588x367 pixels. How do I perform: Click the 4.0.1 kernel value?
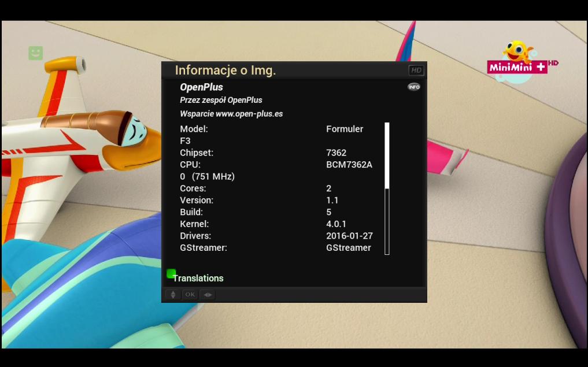point(336,224)
